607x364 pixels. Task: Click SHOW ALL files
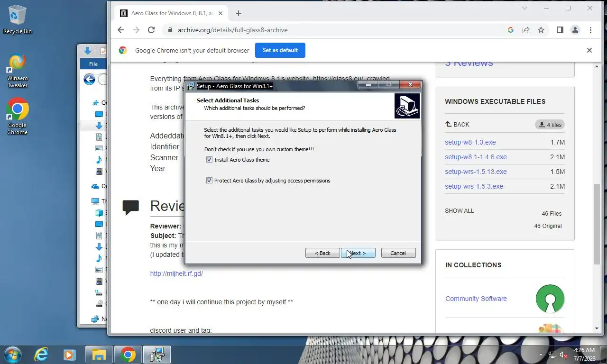pos(459,211)
